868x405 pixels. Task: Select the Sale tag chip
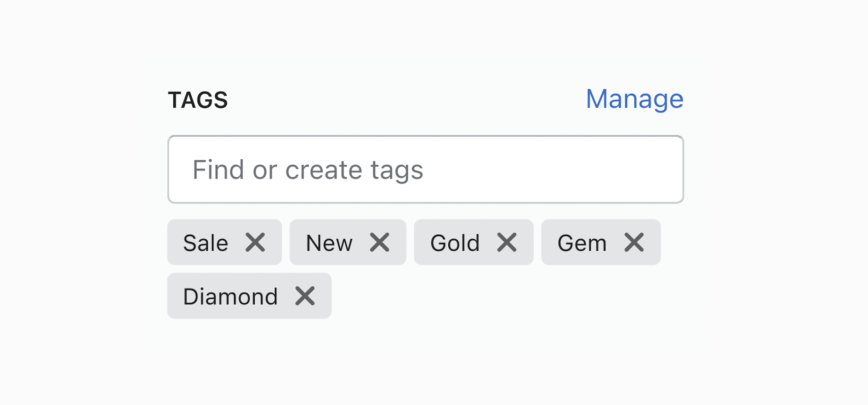click(x=206, y=243)
